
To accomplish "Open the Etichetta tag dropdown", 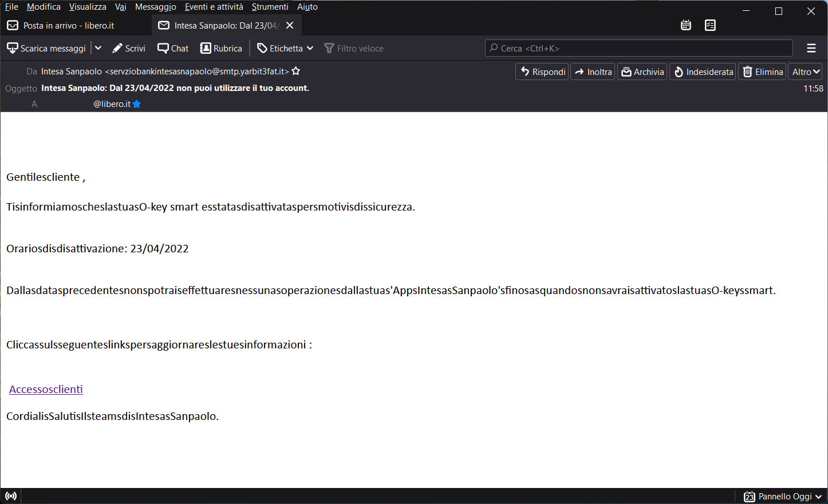I will [x=285, y=48].
